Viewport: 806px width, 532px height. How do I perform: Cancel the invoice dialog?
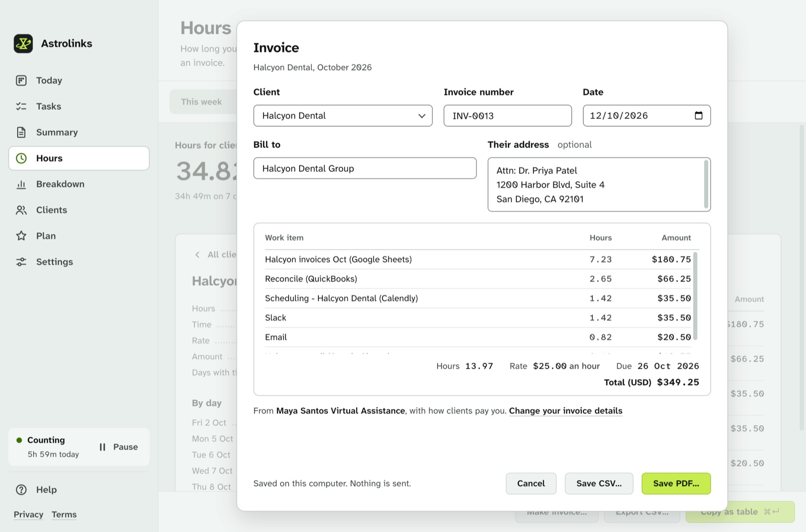[x=531, y=484]
